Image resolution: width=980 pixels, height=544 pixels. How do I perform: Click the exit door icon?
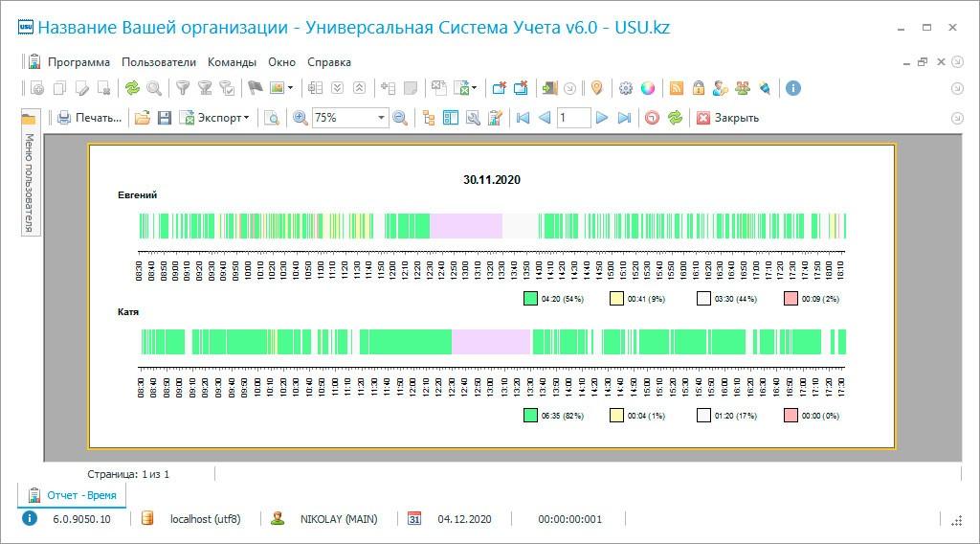click(x=549, y=88)
